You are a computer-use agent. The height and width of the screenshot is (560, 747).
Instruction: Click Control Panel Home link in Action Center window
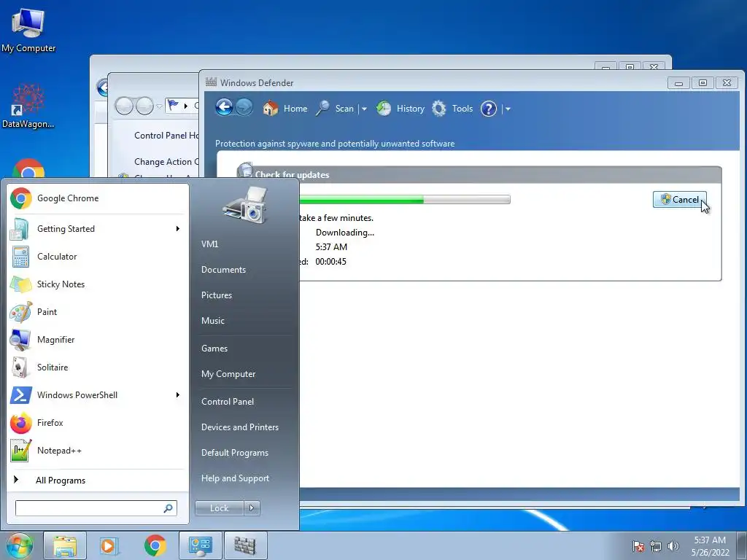pyautogui.click(x=166, y=135)
